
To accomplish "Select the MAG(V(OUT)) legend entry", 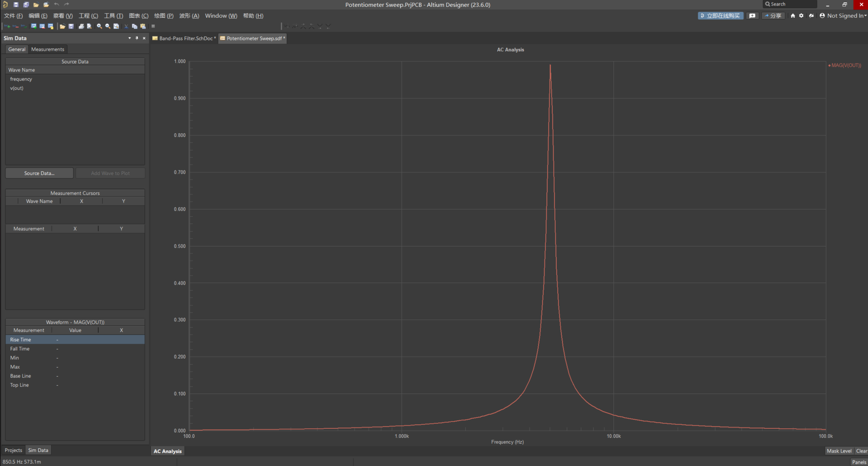I will tap(846, 65).
